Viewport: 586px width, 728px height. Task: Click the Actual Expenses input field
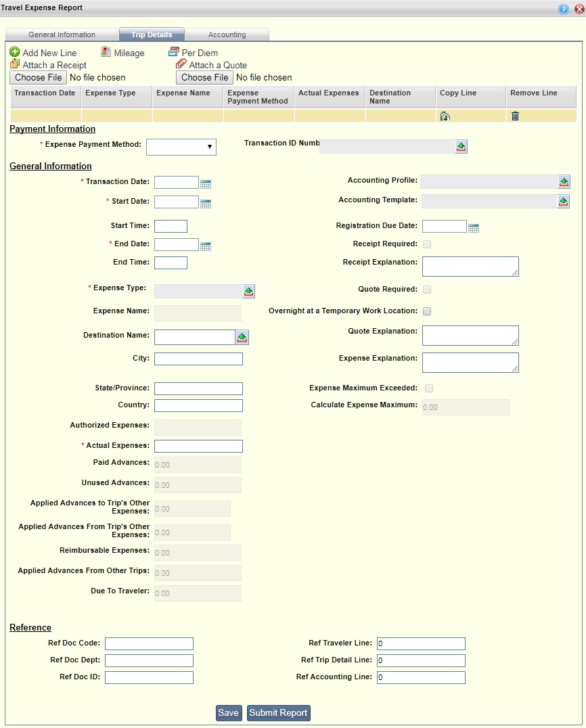click(x=199, y=446)
